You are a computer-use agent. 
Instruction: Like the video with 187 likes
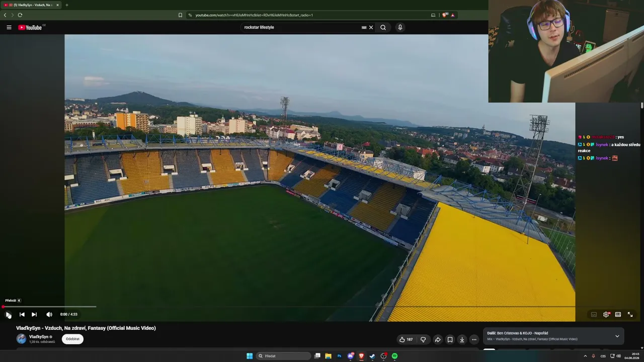[x=406, y=339]
